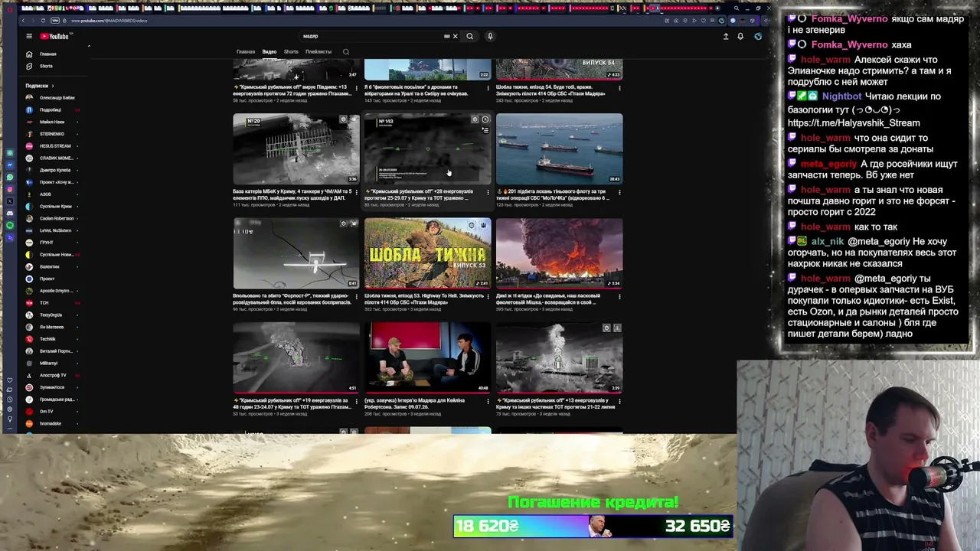Image resolution: width=980 pixels, height=551 pixels.
Task: Open YouTube notifications bell
Action: 740,36
